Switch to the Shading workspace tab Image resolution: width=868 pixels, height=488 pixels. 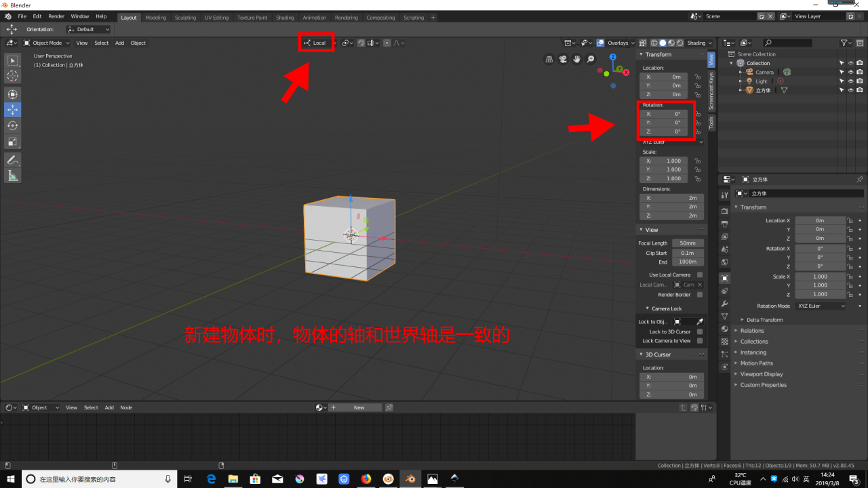tap(285, 18)
